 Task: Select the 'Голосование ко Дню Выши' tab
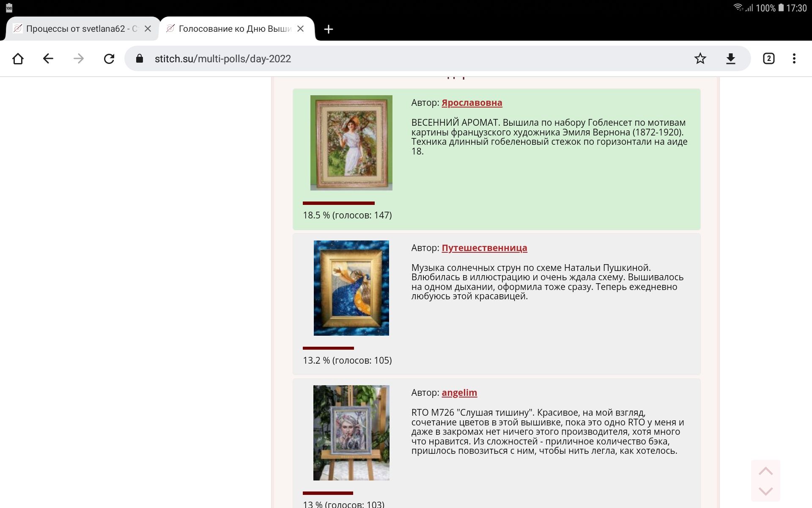230,29
